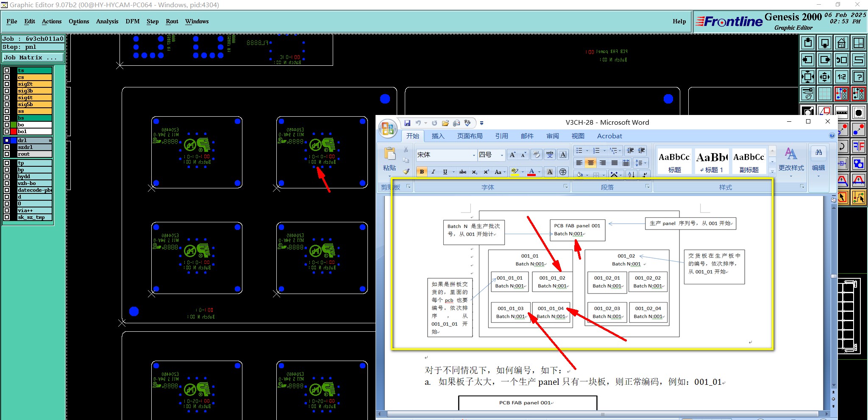Image resolution: width=868 pixels, height=420 pixels.
Task: Click the 1:2 zoom scale icon
Action: [x=842, y=77]
